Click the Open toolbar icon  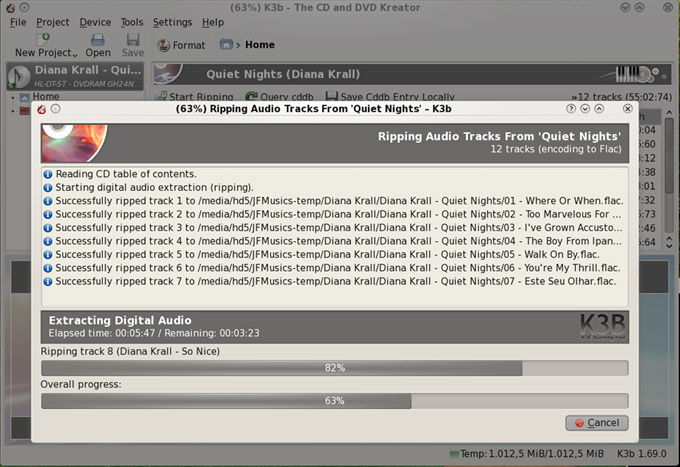[x=98, y=39]
